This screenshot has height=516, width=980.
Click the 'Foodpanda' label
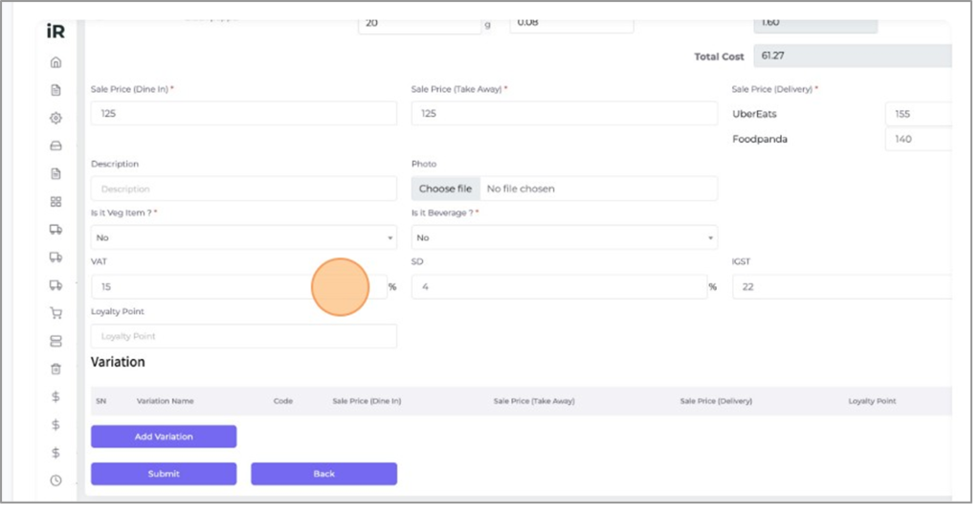point(760,139)
